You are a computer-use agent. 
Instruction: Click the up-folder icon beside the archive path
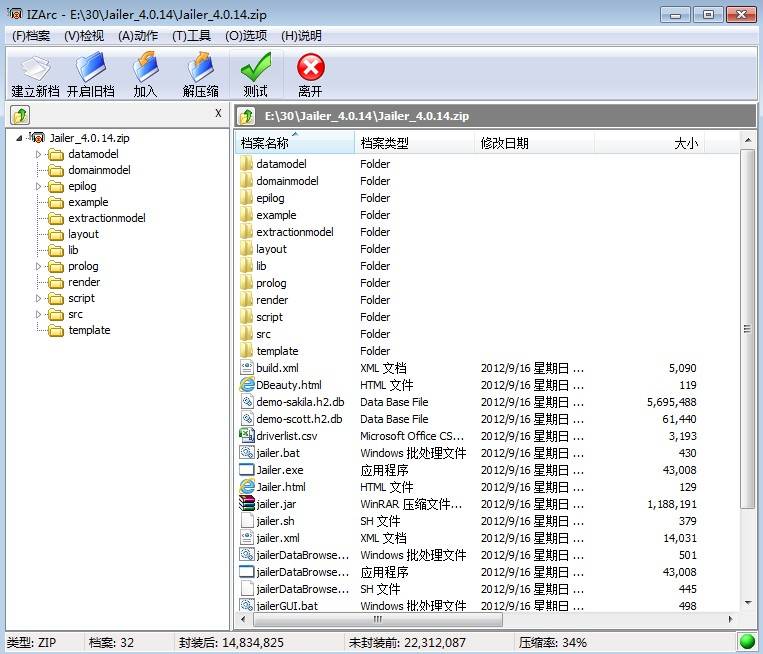246,116
